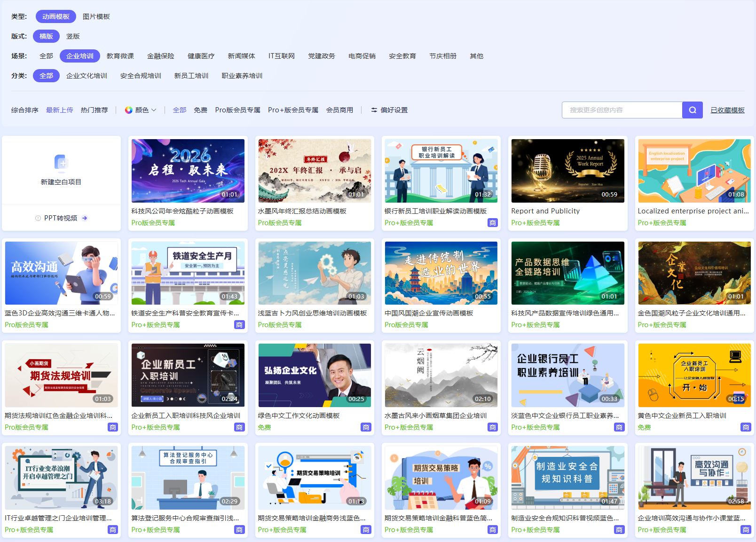Screen dimensions: 756x542
Task: Click the purple search magnifier button
Action: pyautogui.click(x=692, y=110)
